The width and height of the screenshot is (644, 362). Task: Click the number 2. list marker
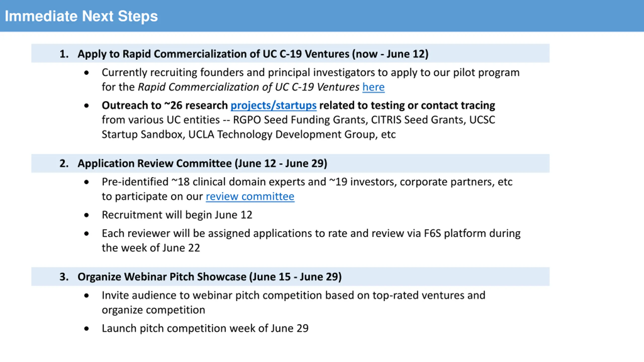64,163
